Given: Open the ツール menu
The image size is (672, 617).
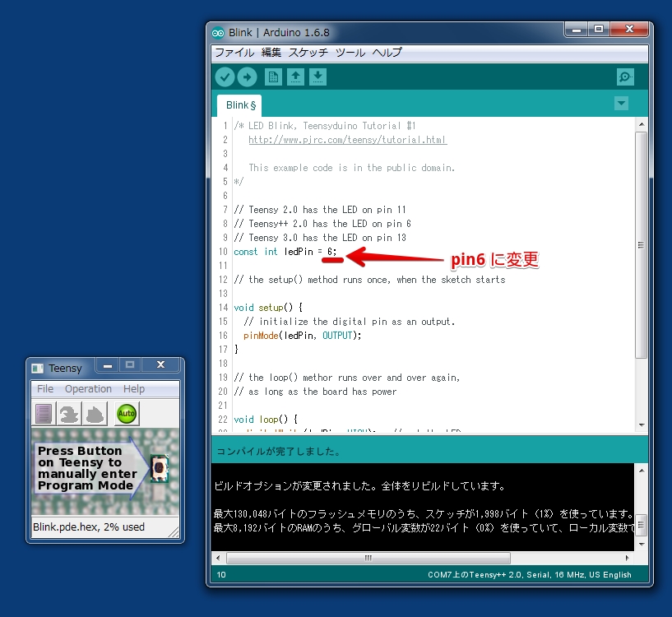Looking at the screenshot, I should coord(350,53).
